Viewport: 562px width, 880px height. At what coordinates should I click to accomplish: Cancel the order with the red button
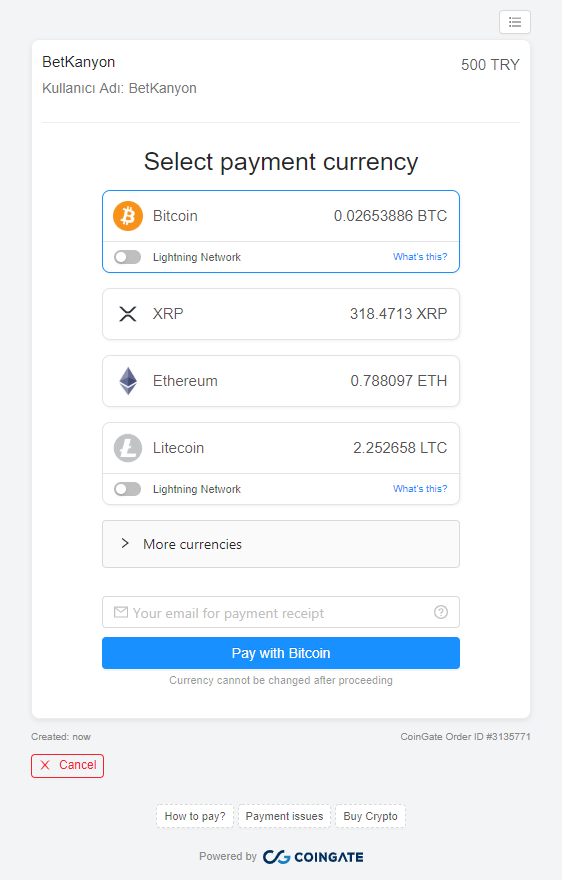(x=67, y=766)
